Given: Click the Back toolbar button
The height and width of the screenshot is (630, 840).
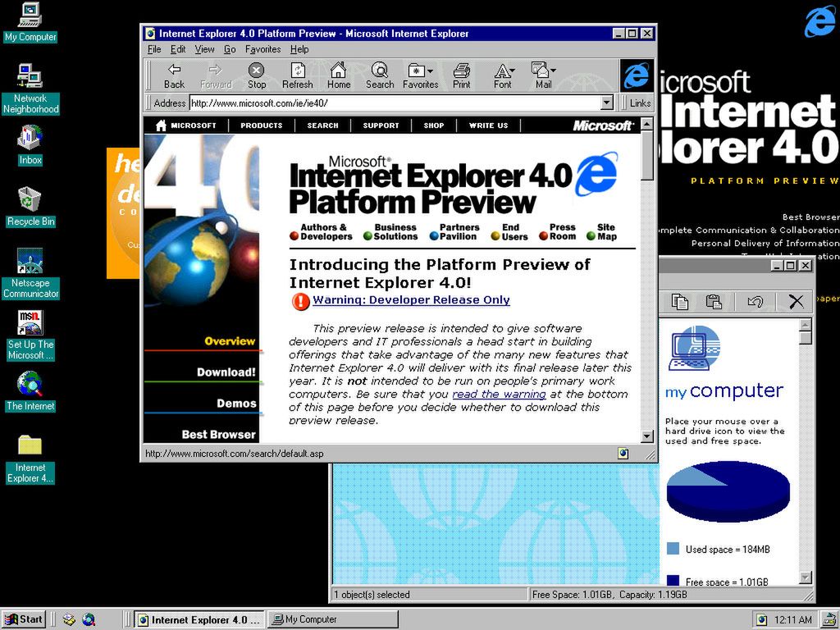Looking at the screenshot, I should (x=174, y=76).
